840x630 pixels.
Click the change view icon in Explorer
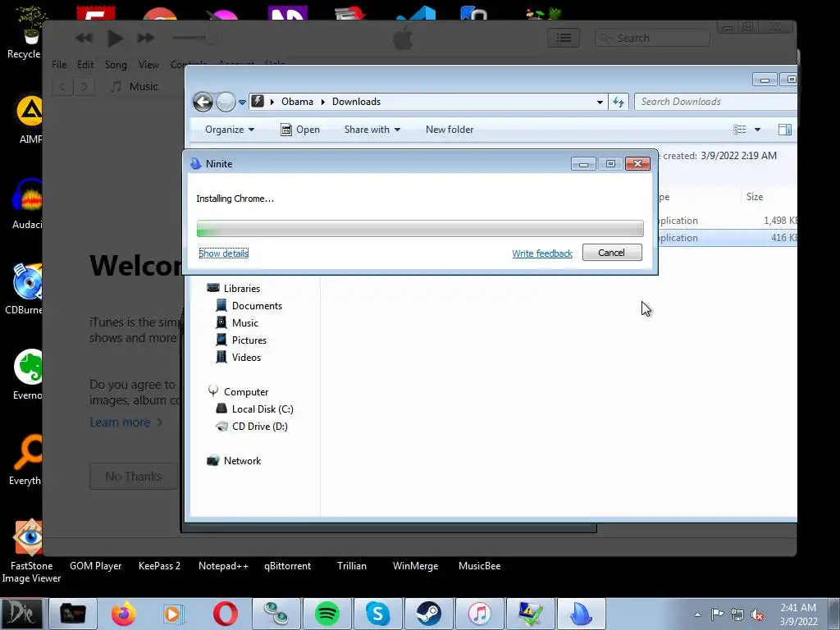739,130
